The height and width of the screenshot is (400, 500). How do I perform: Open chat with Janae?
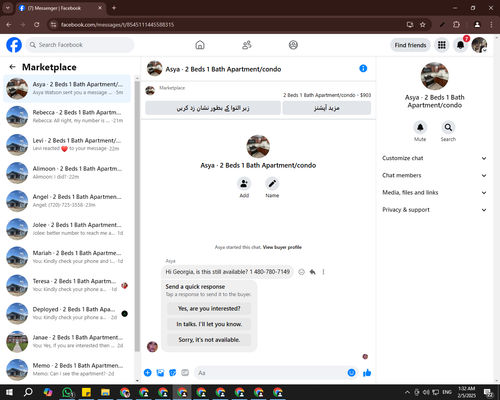67,341
